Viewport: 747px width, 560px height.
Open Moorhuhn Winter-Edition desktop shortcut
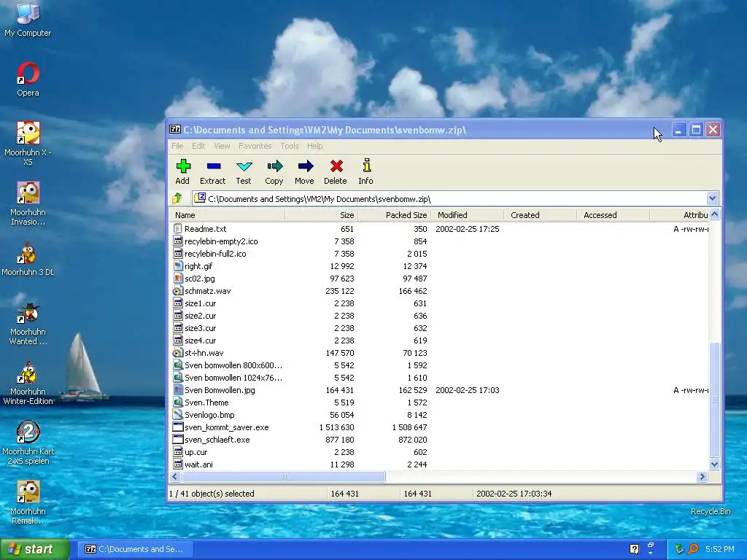coord(28,383)
